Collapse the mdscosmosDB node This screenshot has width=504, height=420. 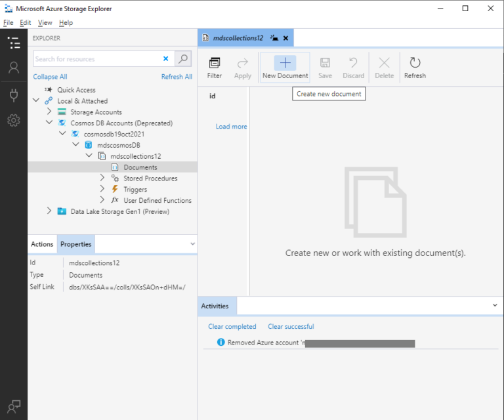pos(75,144)
